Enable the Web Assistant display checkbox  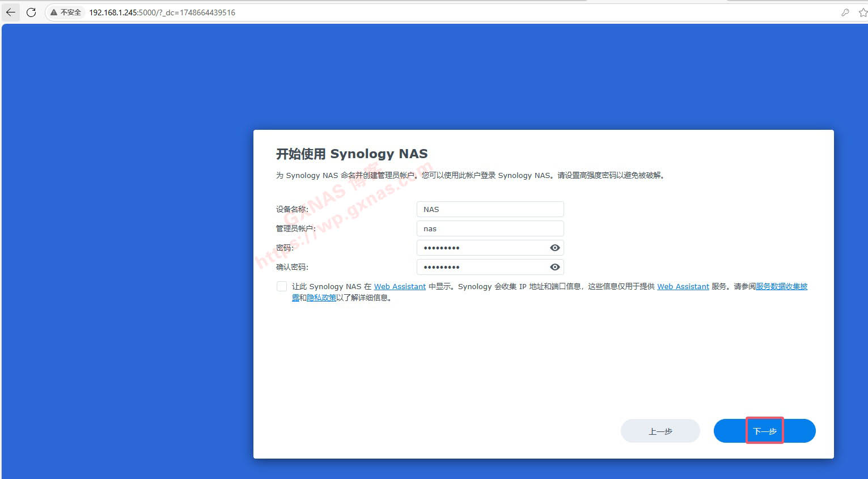pos(282,286)
